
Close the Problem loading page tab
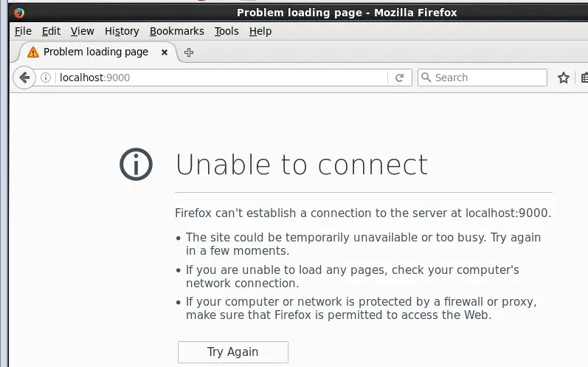[164, 52]
